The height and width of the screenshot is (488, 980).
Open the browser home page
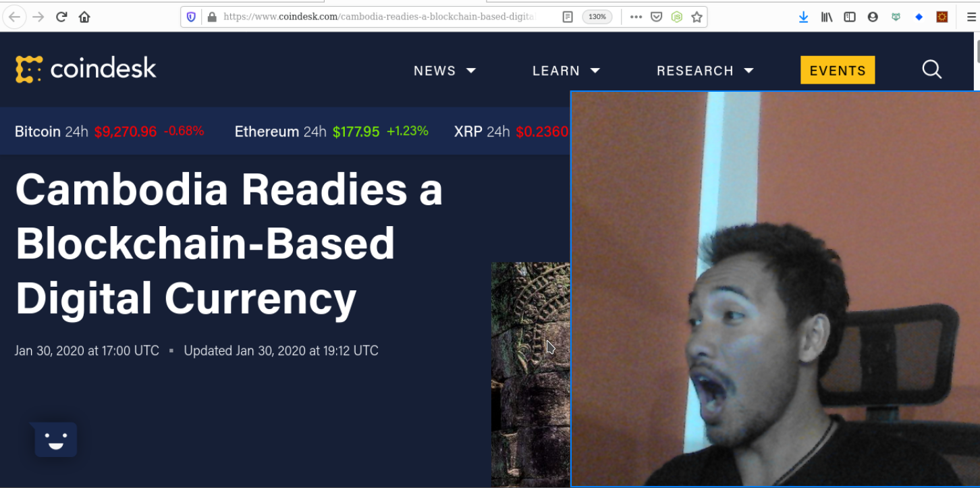[x=84, y=17]
